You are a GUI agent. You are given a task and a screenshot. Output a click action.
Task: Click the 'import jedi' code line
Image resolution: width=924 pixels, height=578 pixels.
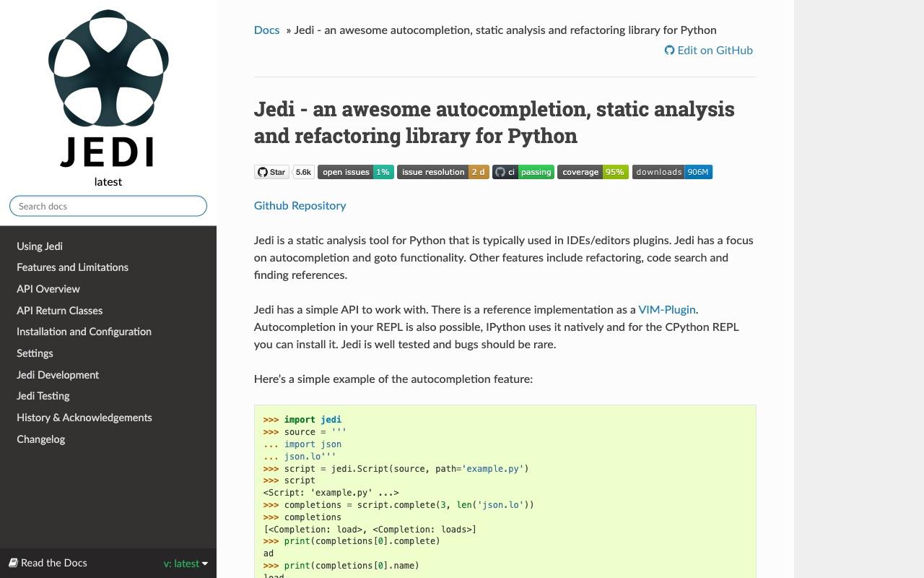[x=302, y=419]
